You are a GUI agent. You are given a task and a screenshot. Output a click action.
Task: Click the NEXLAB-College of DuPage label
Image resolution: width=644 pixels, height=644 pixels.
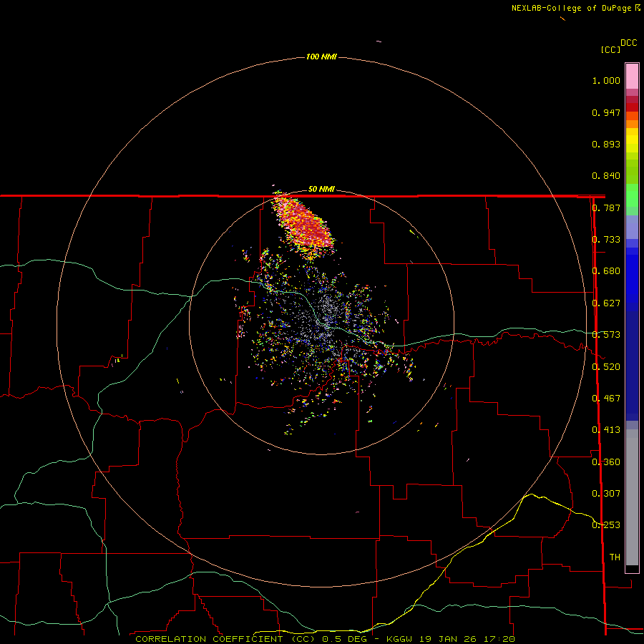575,8
